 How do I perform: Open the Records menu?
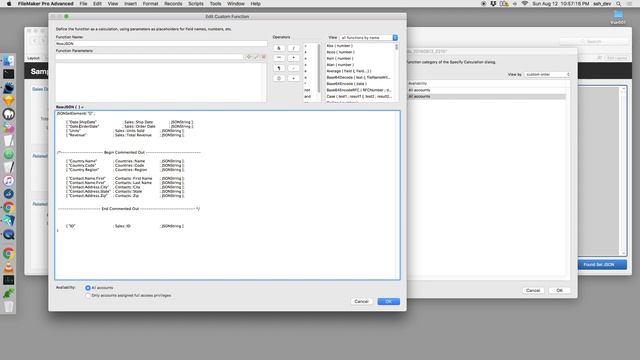[173, 4]
